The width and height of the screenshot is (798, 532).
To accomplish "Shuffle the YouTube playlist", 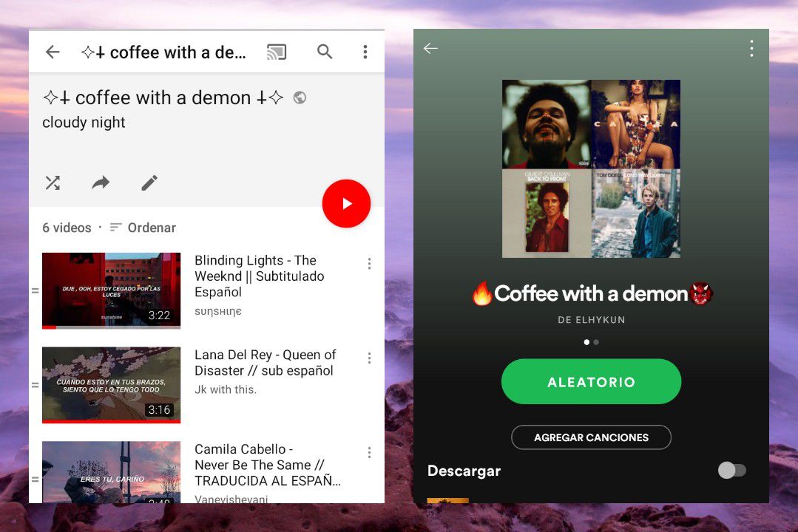I will tap(53, 183).
